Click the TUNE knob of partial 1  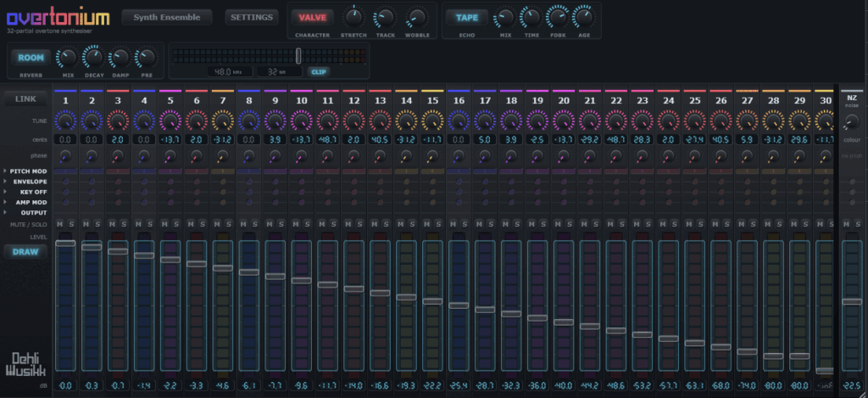coord(66,121)
